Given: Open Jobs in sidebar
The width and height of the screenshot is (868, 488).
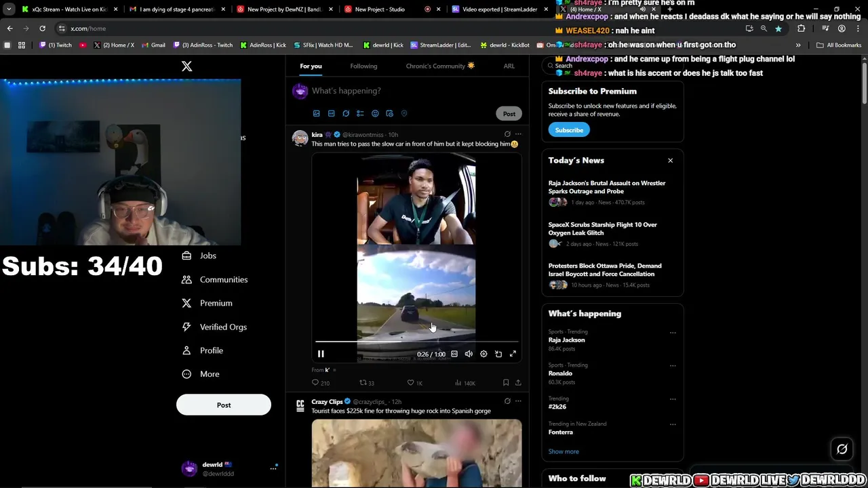Looking at the screenshot, I should tap(199, 256).
